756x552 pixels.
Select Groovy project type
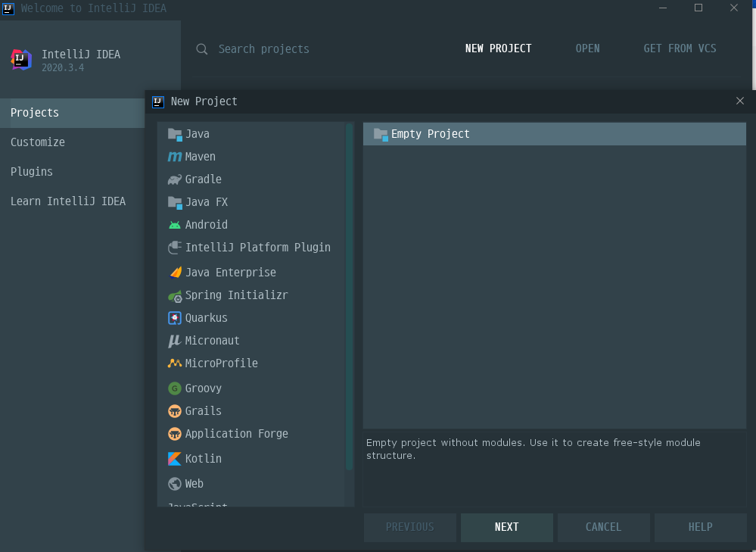point(250,388)
